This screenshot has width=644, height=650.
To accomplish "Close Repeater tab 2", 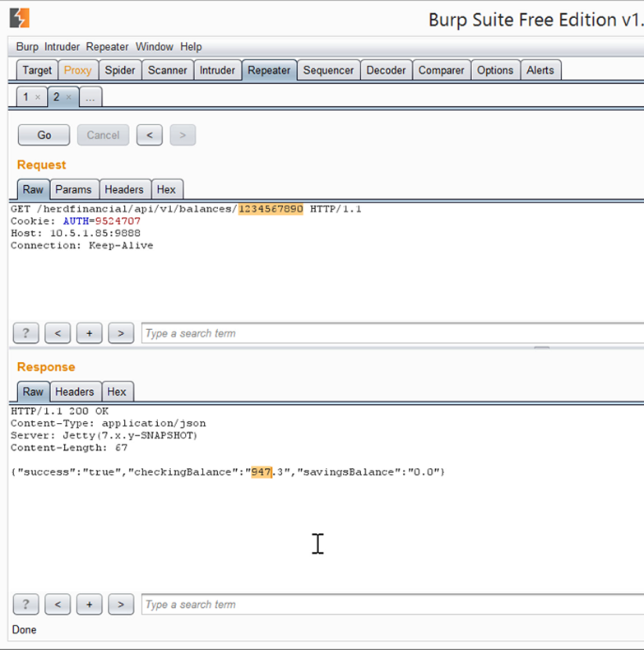I will (69, 97).
